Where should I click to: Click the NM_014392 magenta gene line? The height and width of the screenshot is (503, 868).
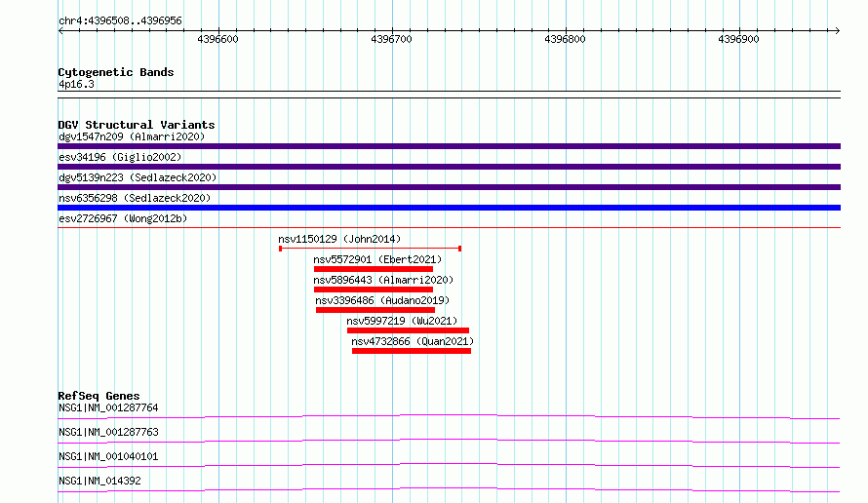click(449, 489)
